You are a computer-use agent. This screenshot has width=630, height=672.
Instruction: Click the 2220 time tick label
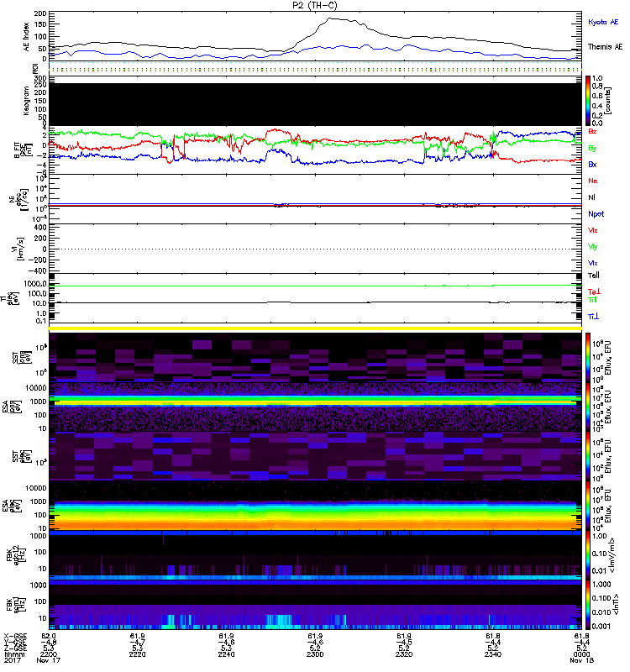(x=137, y=654)
